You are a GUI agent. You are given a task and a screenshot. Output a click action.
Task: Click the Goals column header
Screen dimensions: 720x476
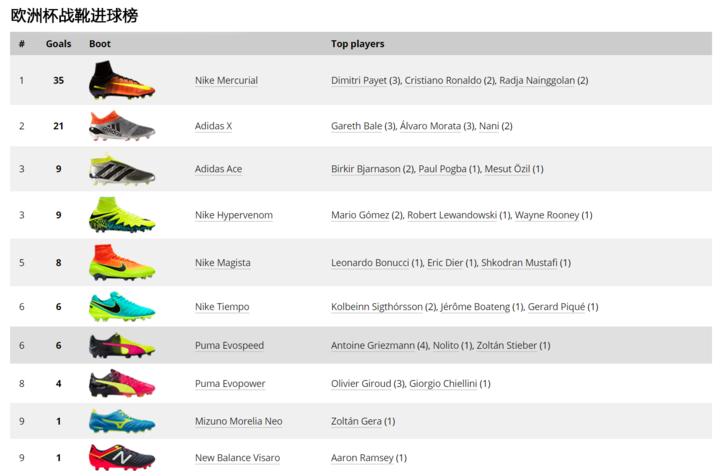point(58,44)
